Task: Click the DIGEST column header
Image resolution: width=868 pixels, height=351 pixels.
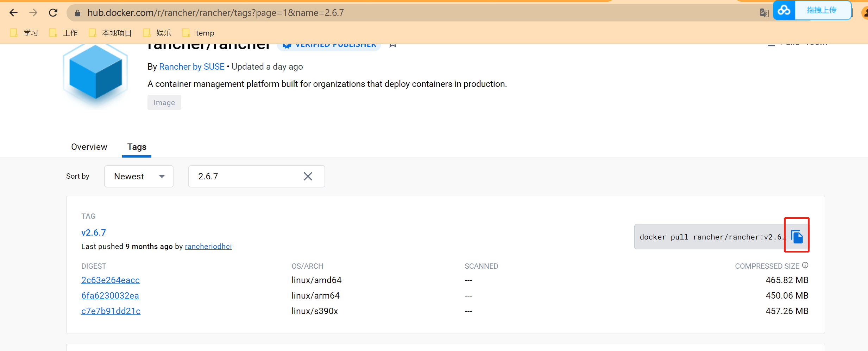Action: [94, 266]
